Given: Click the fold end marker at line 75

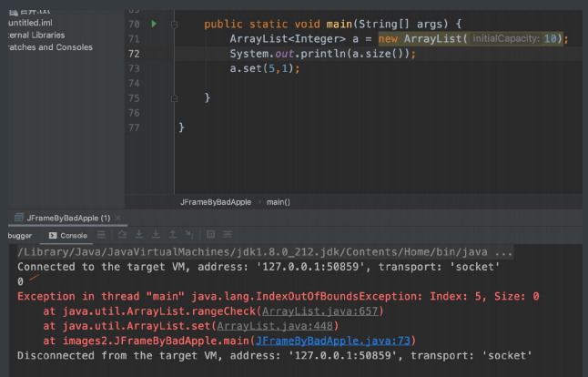Looking at the screenshot, I should (175, 98).
